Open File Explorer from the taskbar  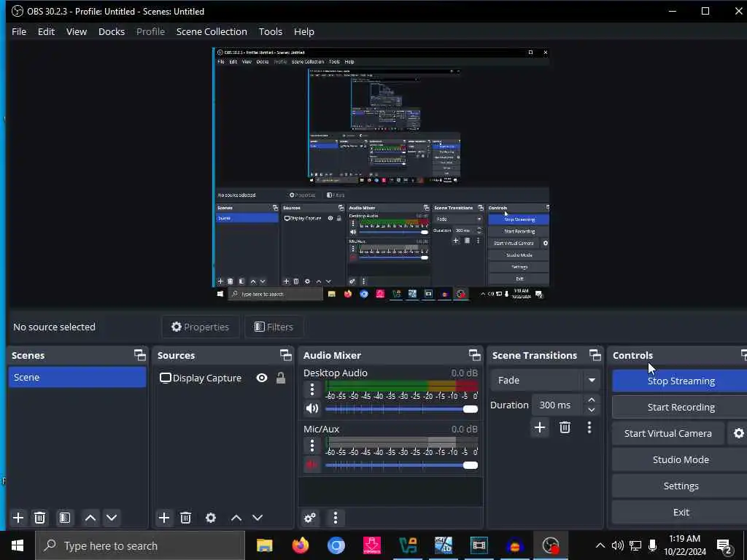[264, 545]
